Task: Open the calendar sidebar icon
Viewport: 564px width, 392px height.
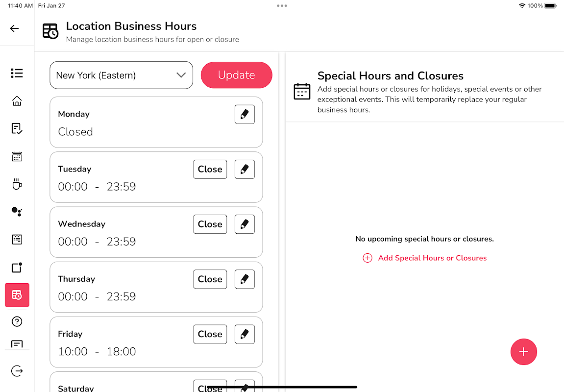Action: 17,156
